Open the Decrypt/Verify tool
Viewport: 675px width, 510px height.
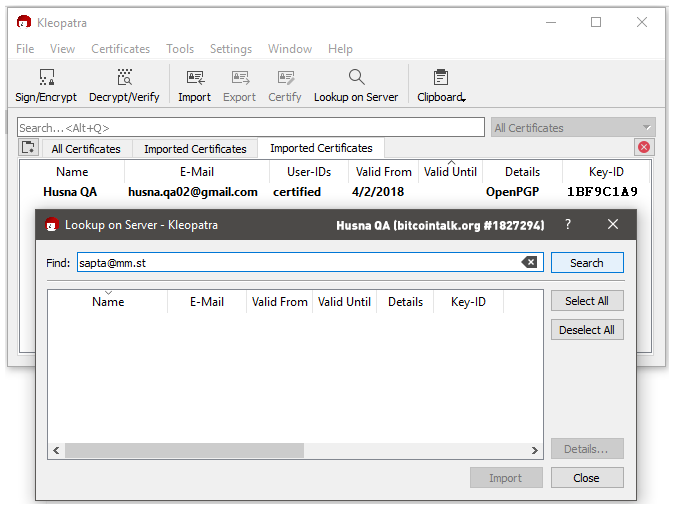[x=124, y=86]
